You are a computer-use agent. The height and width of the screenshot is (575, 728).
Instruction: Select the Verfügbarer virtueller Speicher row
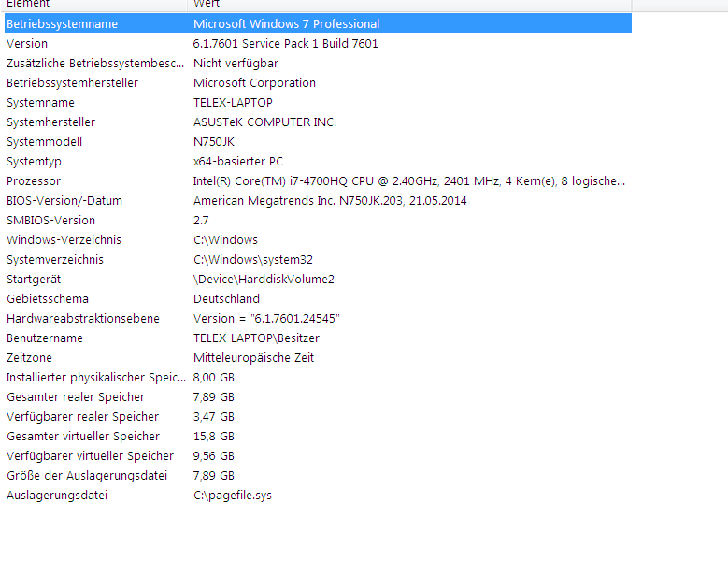[x=318, y=455]
